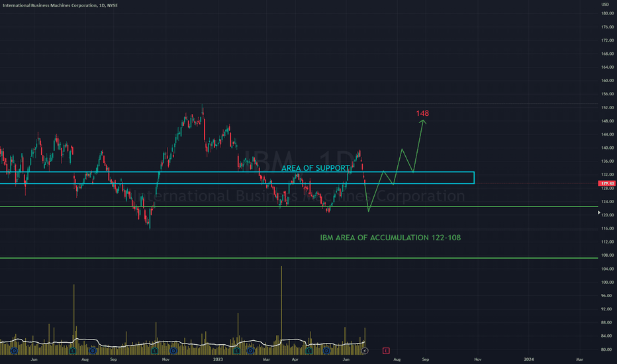The image size is (617, 364).
Task: Click the earnings marker just before Aug
Action: coord(72,351)
